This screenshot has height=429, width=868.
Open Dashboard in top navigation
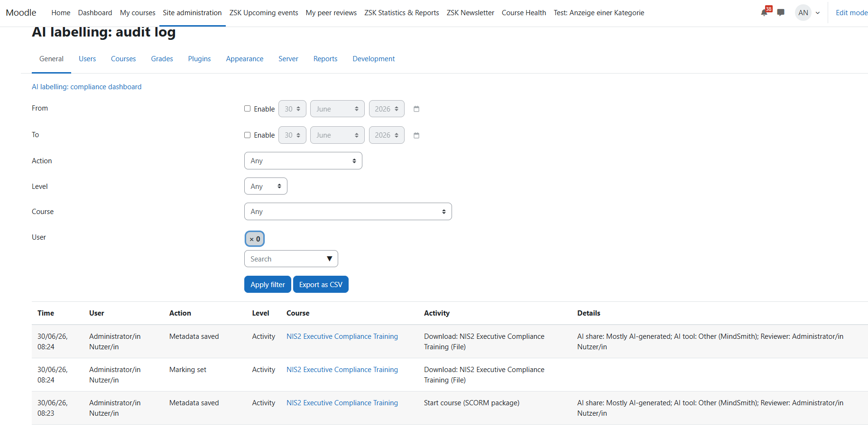click(x=95, y=13)
